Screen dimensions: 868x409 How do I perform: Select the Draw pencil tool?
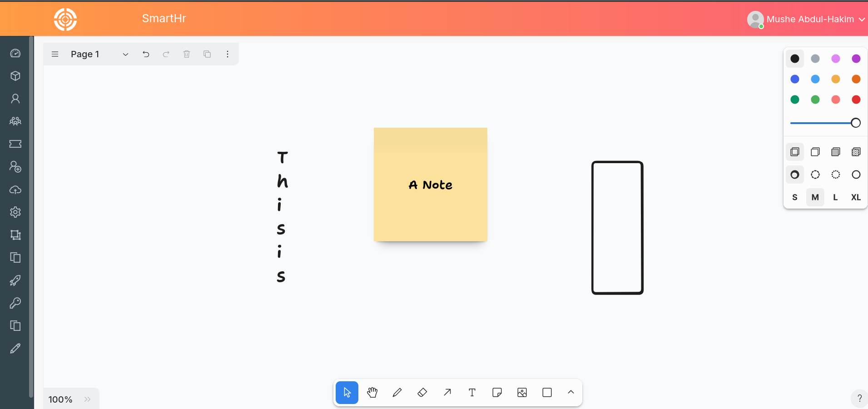point(397,393)
